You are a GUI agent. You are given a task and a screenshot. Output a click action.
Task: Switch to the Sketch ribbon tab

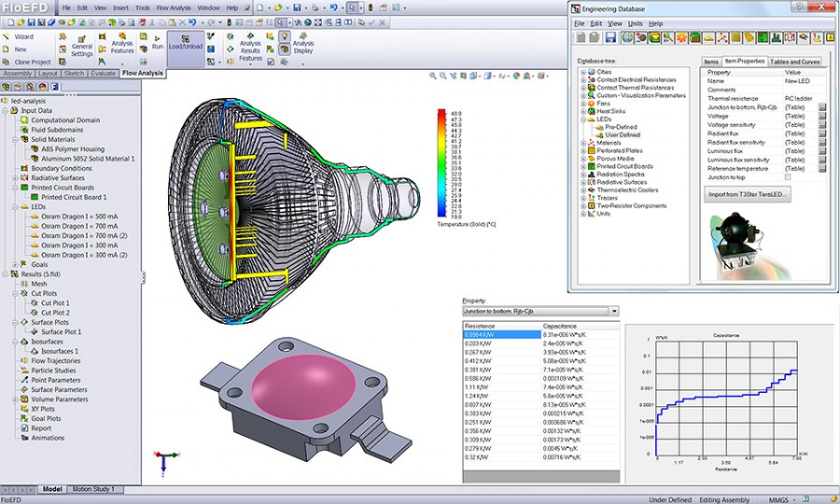[x=74, y=74]
